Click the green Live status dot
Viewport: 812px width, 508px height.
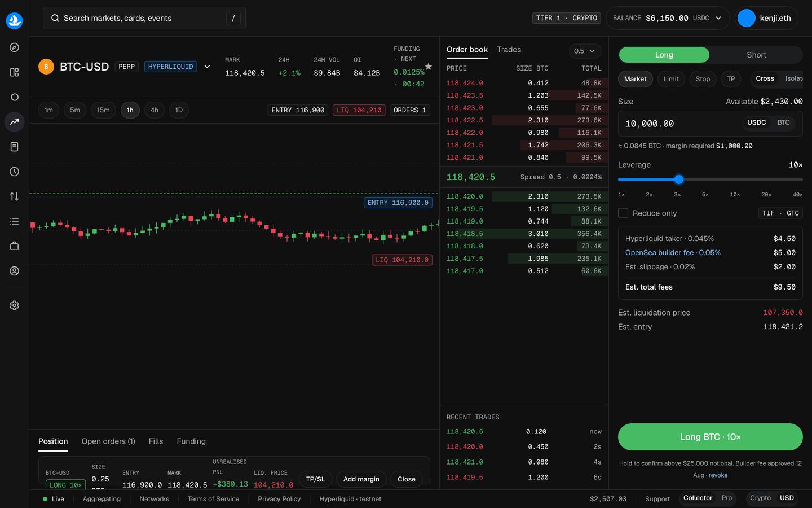[45, 499]
